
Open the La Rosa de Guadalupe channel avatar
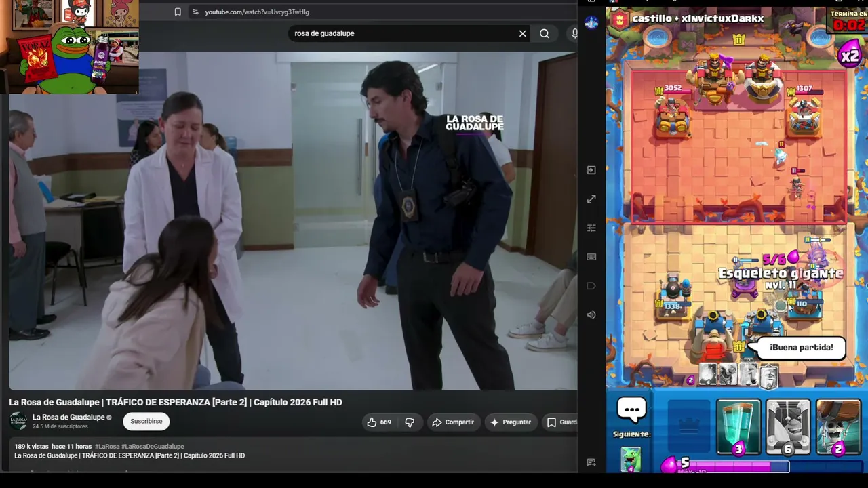18,421
